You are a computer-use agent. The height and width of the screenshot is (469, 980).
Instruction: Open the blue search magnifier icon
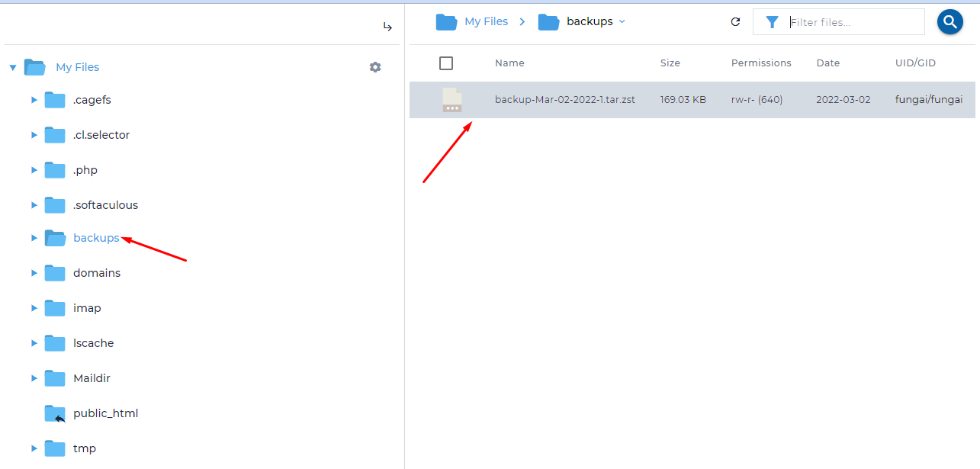949,21
